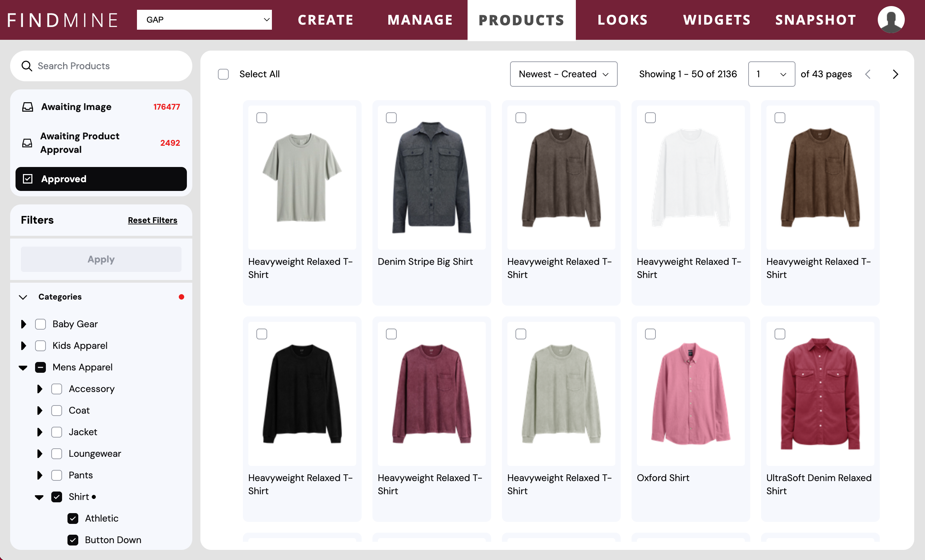Check the Loungewear subcategory

coord(57,453)
